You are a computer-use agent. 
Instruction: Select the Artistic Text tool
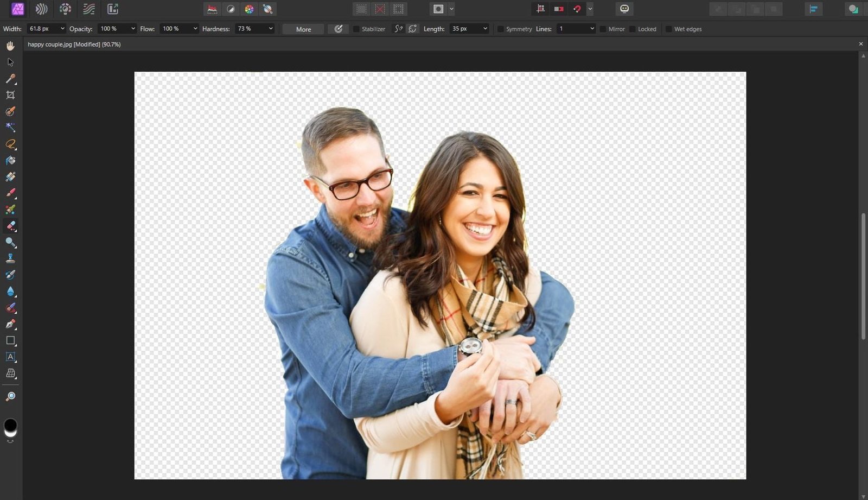[x=10, y=357]
